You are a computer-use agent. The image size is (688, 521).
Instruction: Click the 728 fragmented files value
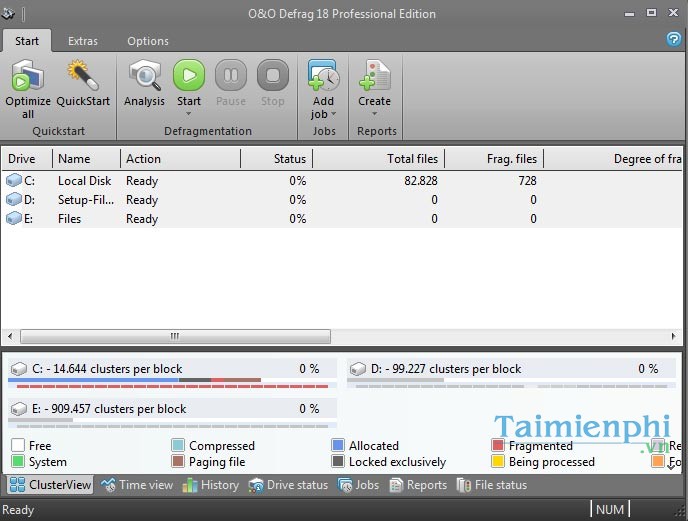527,180
